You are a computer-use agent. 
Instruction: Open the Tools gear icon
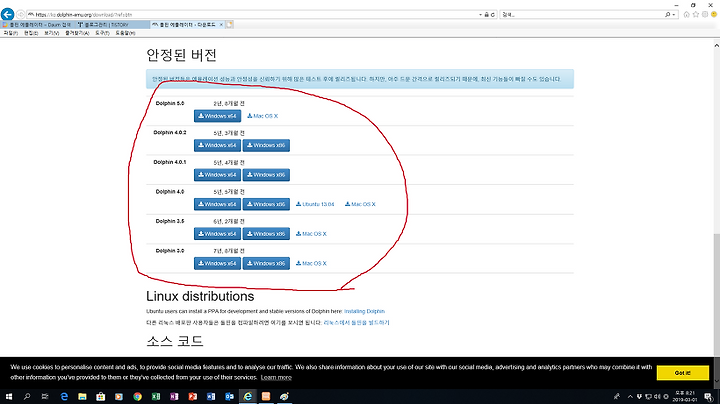705,15
